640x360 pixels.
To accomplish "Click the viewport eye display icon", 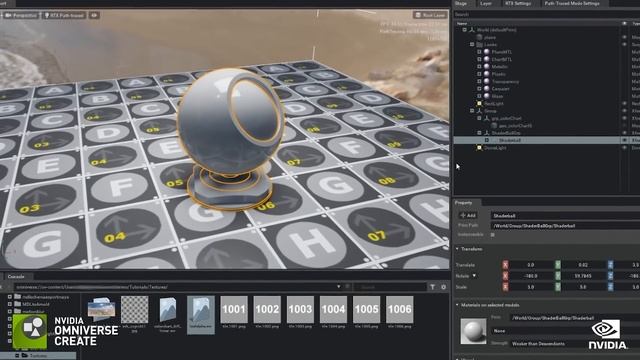I will pyautogui.click(x=94, y=16).
